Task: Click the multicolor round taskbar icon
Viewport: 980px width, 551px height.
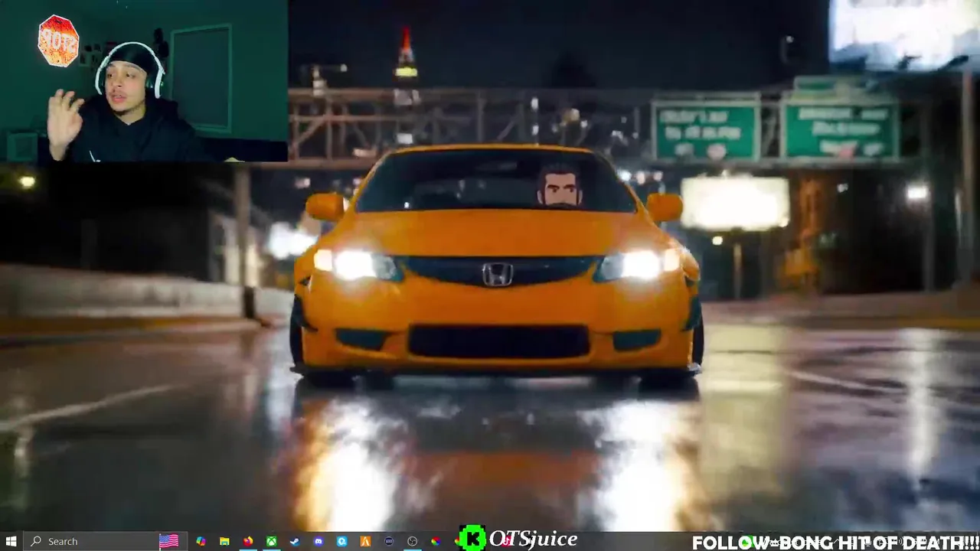Action: [436, 541]
